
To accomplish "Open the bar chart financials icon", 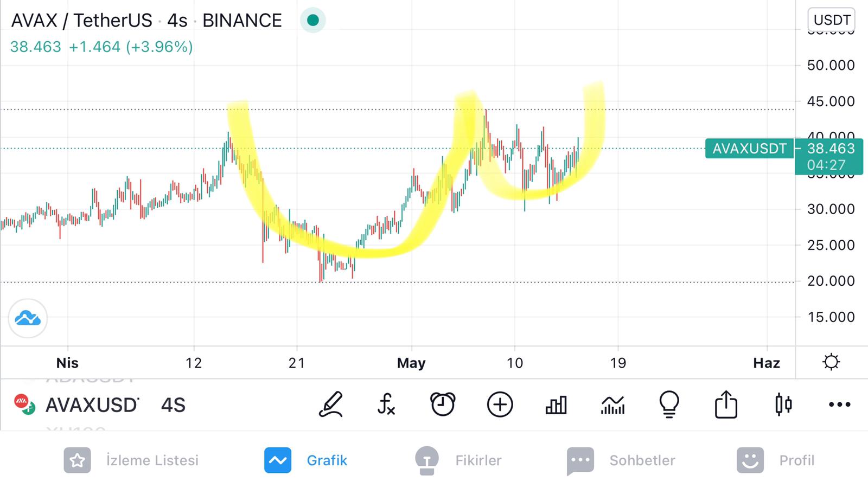I will coord(556,404).
